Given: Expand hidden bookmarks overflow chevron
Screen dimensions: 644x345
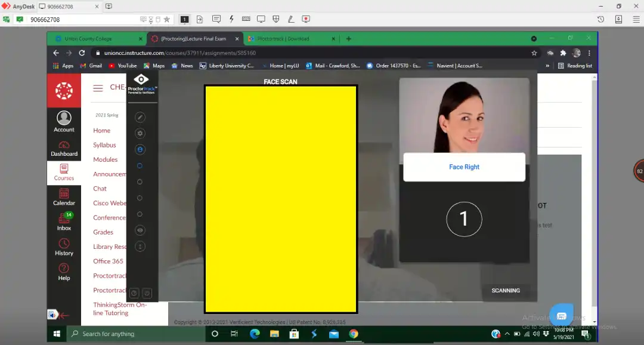Looking at the screenshot, I should tap(547, 66).
